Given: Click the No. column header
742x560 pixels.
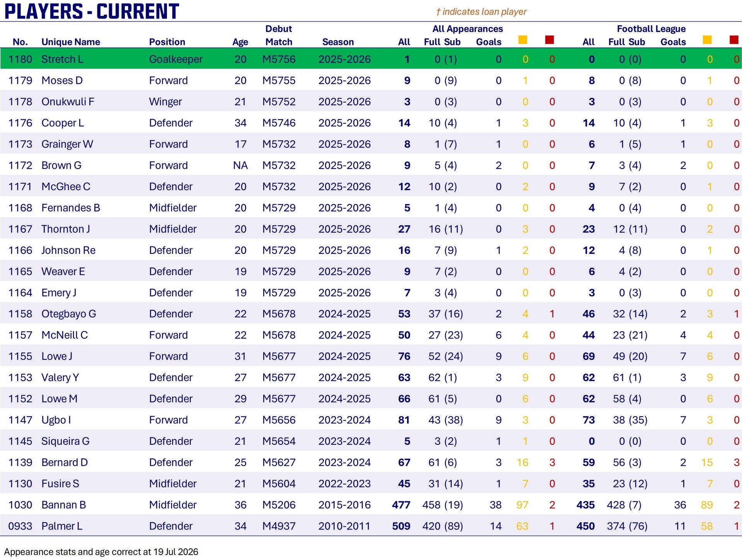Looking at the screenshot, I should click(20, 42).
